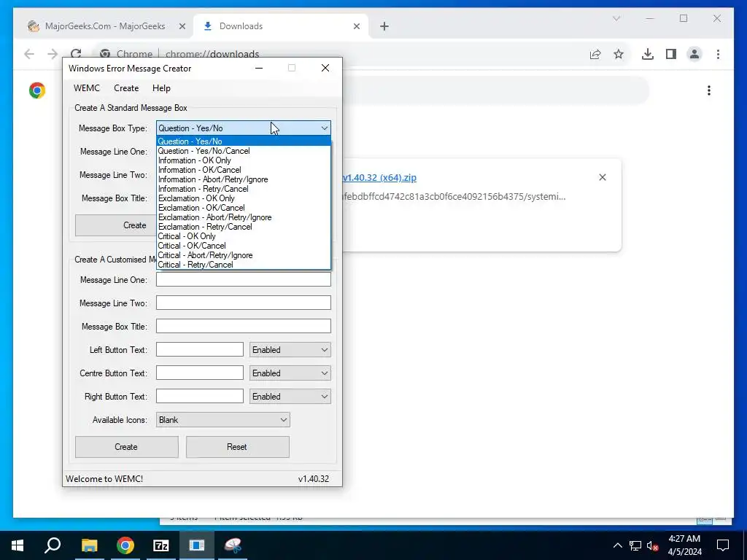The height and width of the screenshot is (560, 747).
Task: Click the Centre Button Text field
Action: tap(200, 373)
